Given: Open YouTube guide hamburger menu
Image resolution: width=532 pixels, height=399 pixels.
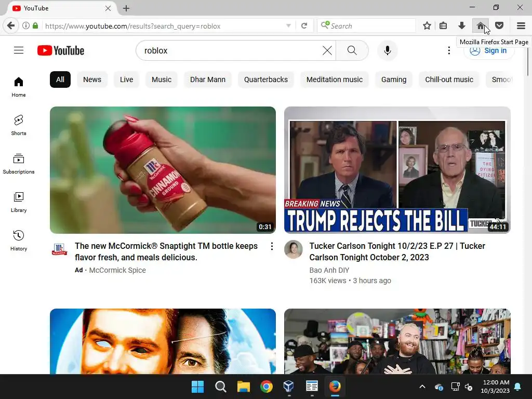Looking at the screenshot, I should point(19,50).
